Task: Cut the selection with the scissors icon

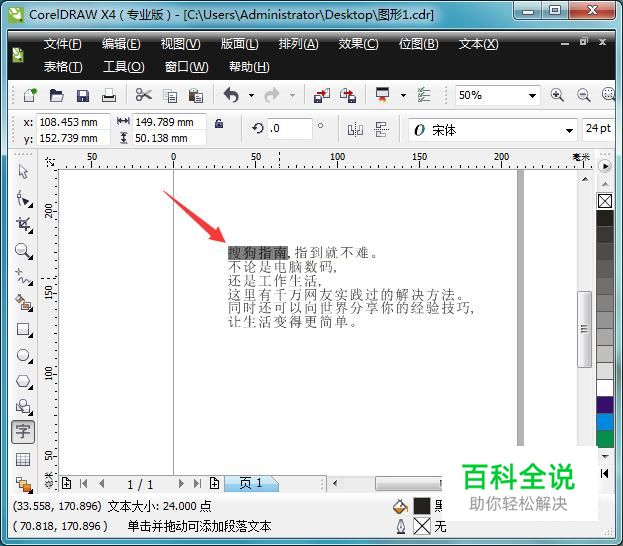Action: [x=143, y=95]
